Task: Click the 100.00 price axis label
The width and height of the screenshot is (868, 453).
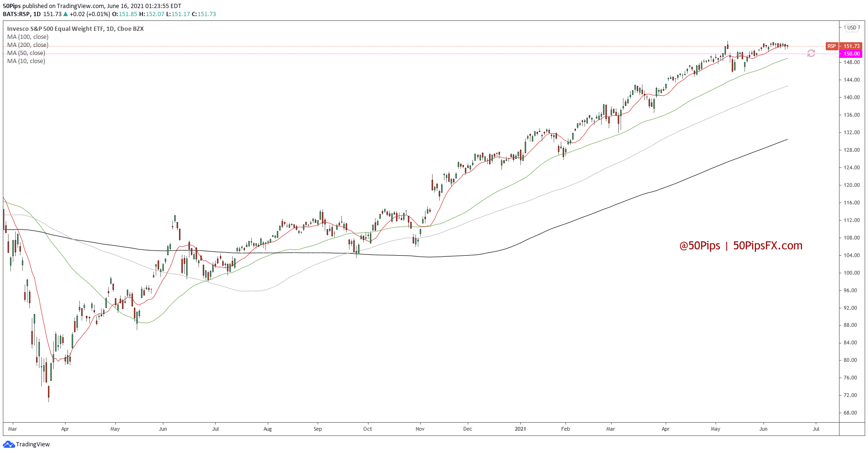Action: point(852,273)
